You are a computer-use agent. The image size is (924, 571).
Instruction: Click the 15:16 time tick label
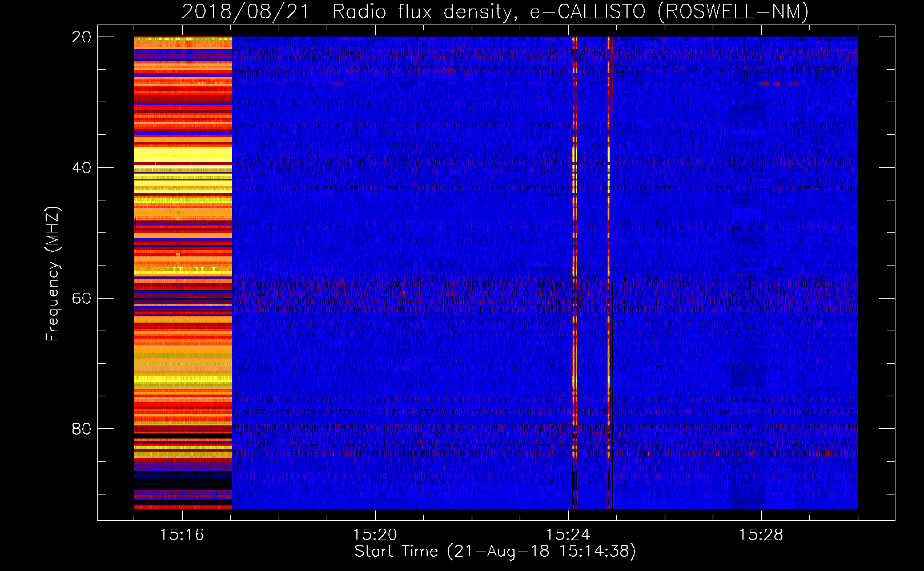(x=182, y=535)
